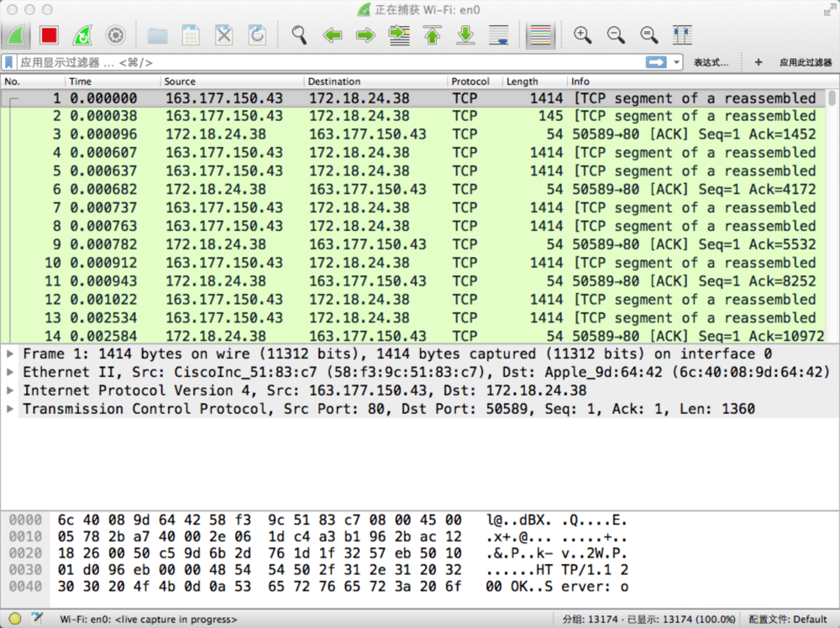Close the capture file icon
The height and width of the screenshot is (628, 840).
point(224,35)
